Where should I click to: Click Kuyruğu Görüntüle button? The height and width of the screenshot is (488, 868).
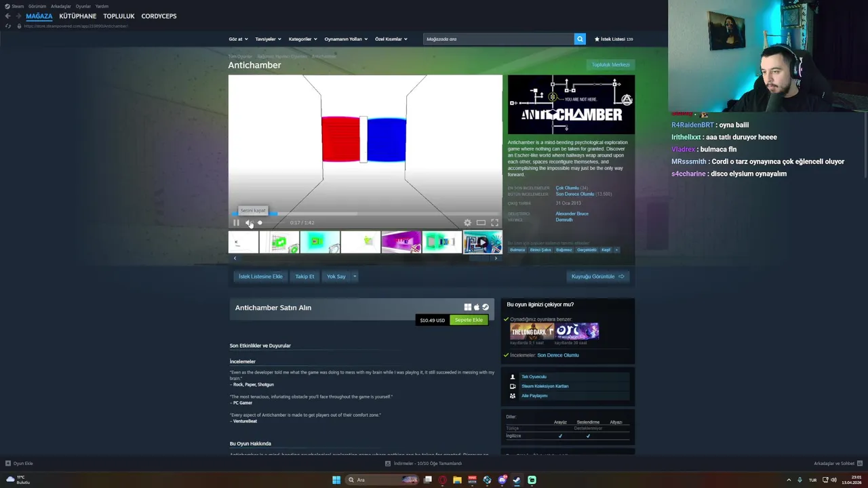597,277
